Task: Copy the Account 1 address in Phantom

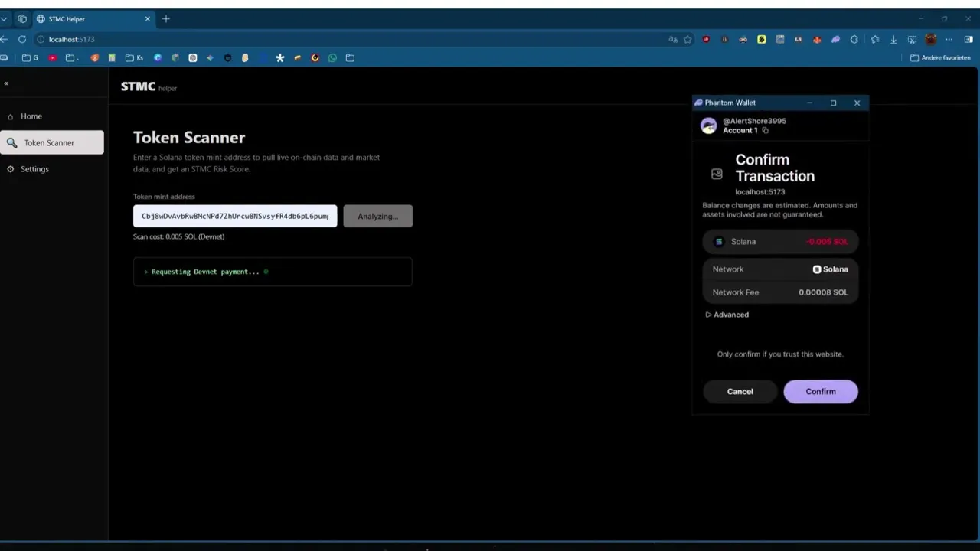Action: pyautogui.click(x=765, y=131)
